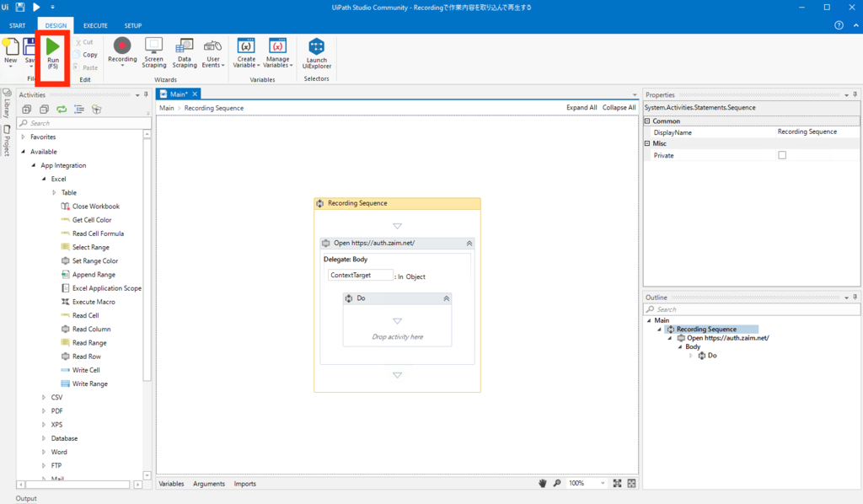863x504 pixels.
Task: Click the activities list view icon
Action: [x=79, y=109]
